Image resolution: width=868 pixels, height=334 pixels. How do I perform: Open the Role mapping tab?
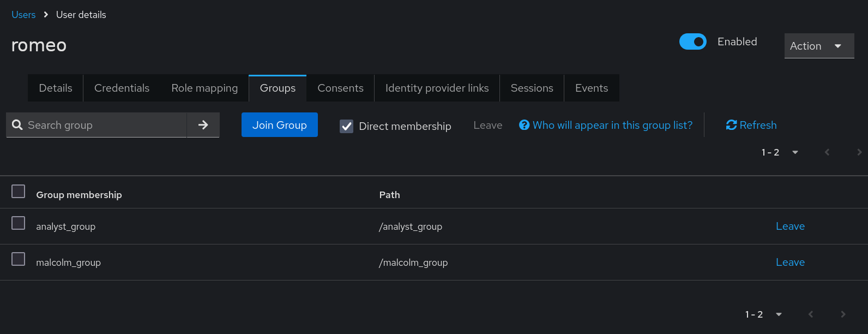click(204, 88)
